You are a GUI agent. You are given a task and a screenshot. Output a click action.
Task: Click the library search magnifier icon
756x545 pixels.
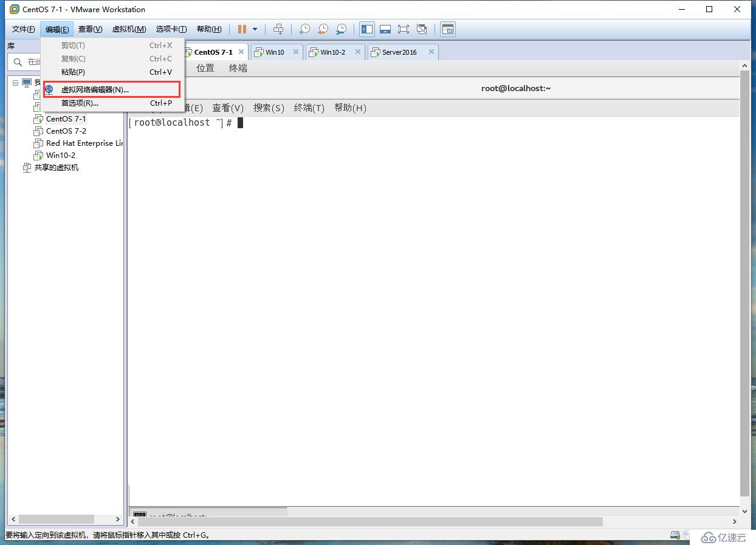click(x=18, y=62)
